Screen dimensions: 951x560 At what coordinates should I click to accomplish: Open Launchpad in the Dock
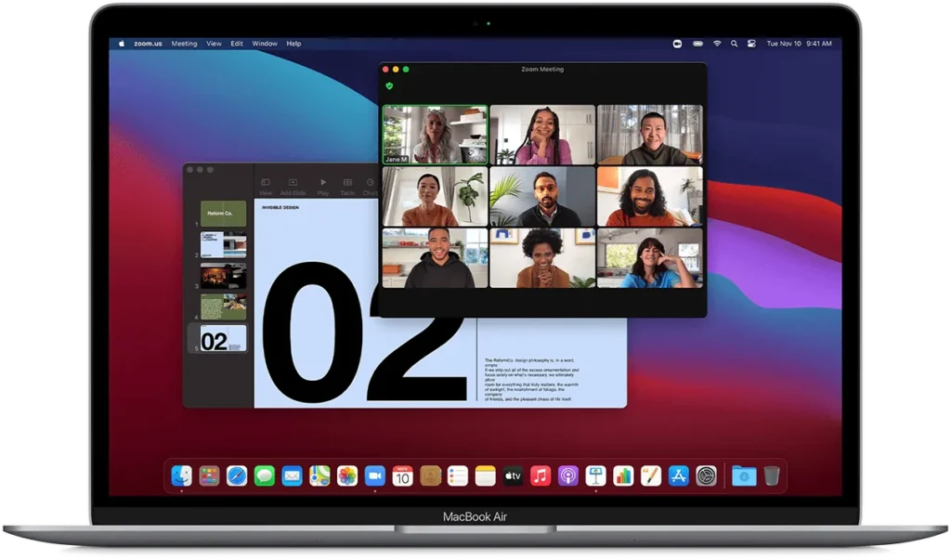(x=209, y=476)
